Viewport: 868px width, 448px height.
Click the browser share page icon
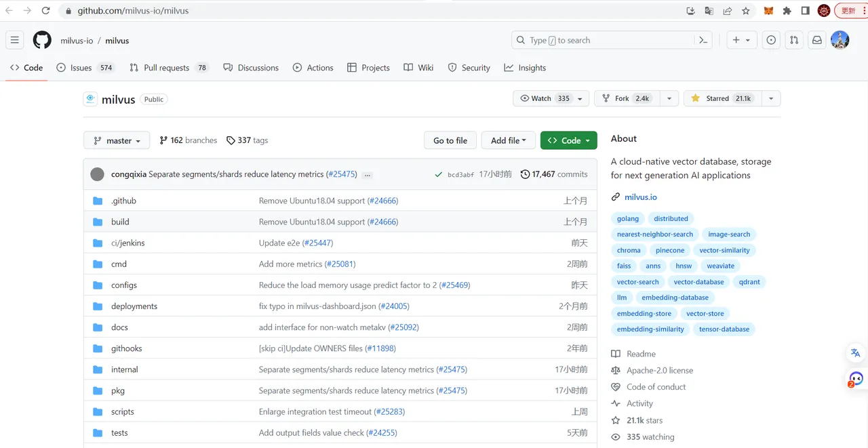[x=728, y=11]
